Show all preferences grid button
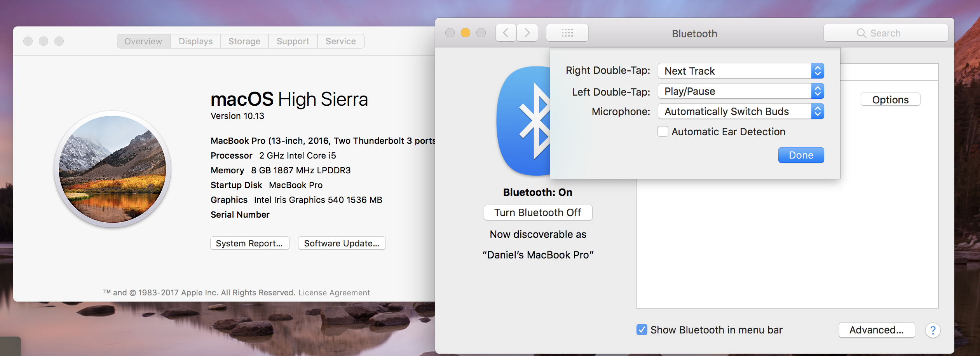Image resolution: width=980 pixels, height=356 pixels. point(567,33)
